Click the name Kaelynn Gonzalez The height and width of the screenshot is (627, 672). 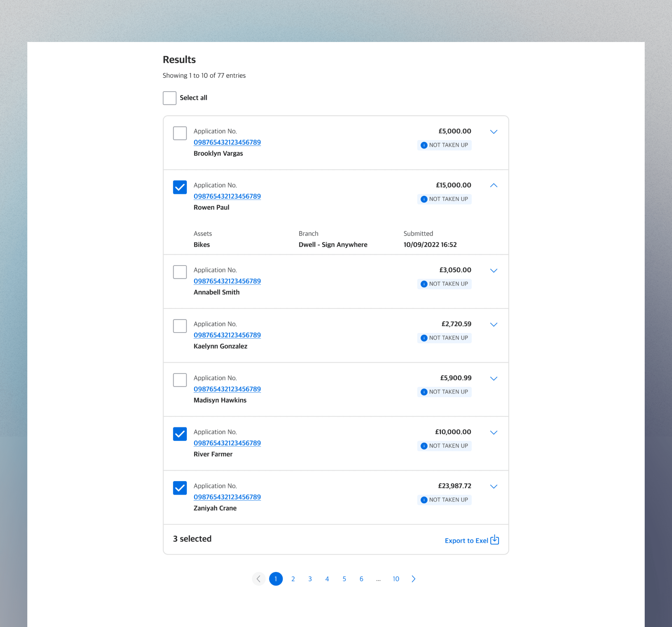[220, 346]
